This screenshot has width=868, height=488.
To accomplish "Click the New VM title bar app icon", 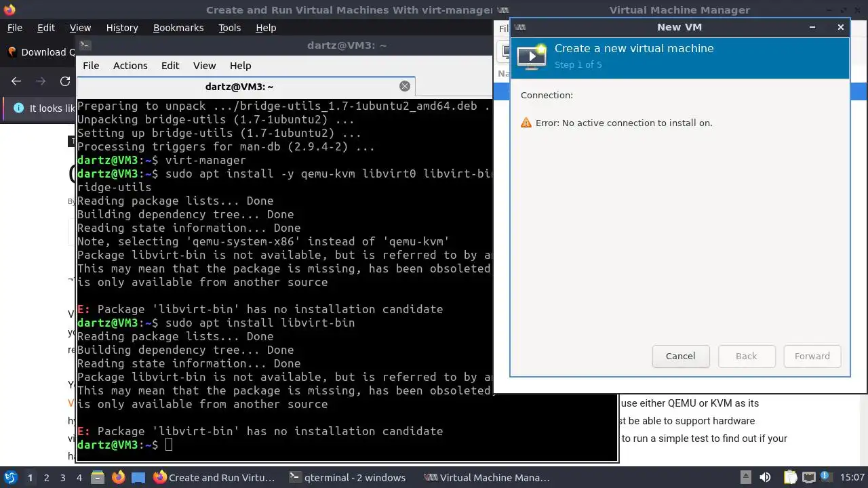I will tap(519, 27).
